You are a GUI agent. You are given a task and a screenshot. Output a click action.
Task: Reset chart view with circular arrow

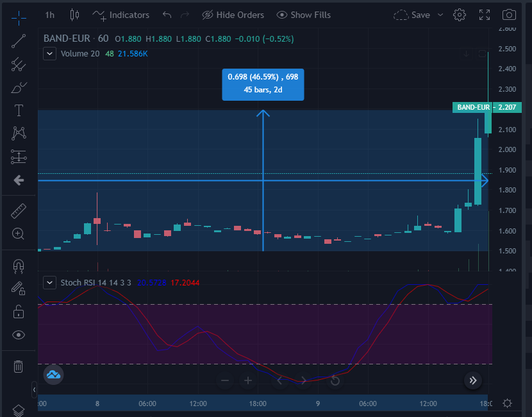coord(335,380)
